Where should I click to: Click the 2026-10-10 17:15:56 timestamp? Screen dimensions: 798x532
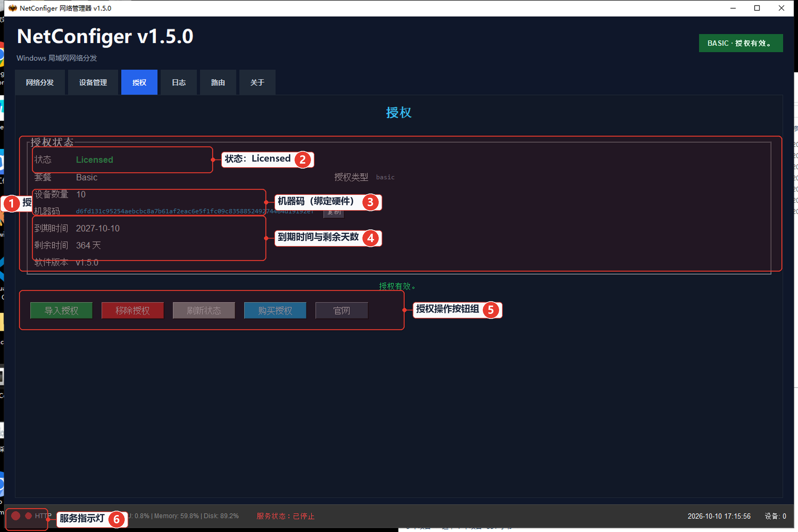click(x=719, y=516)
